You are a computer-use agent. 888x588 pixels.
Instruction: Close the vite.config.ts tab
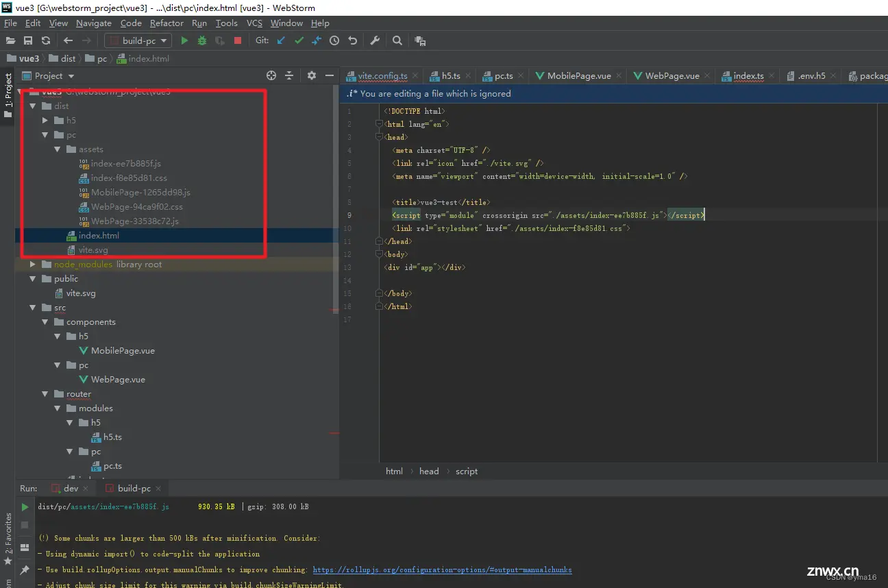click(415, 76)
